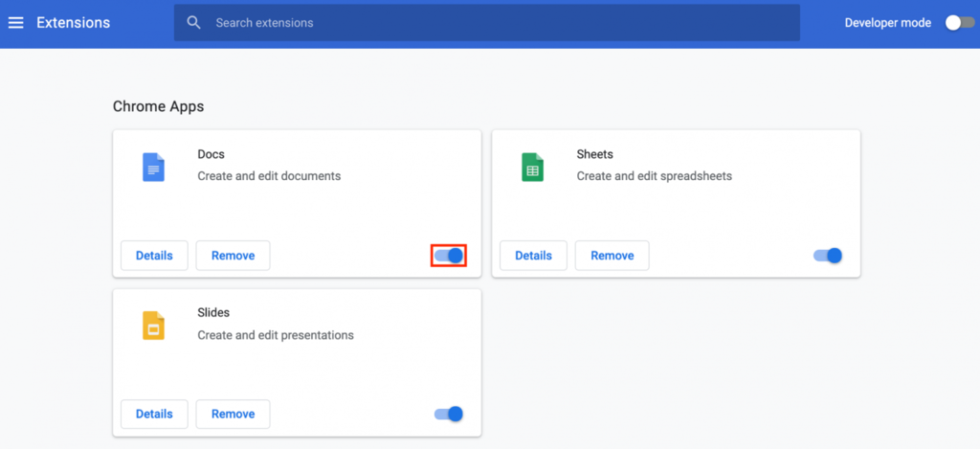This screenshot has height=449, width=980.
Task: Click 'Create and edit presentations' description
Action: coord(276,335)
